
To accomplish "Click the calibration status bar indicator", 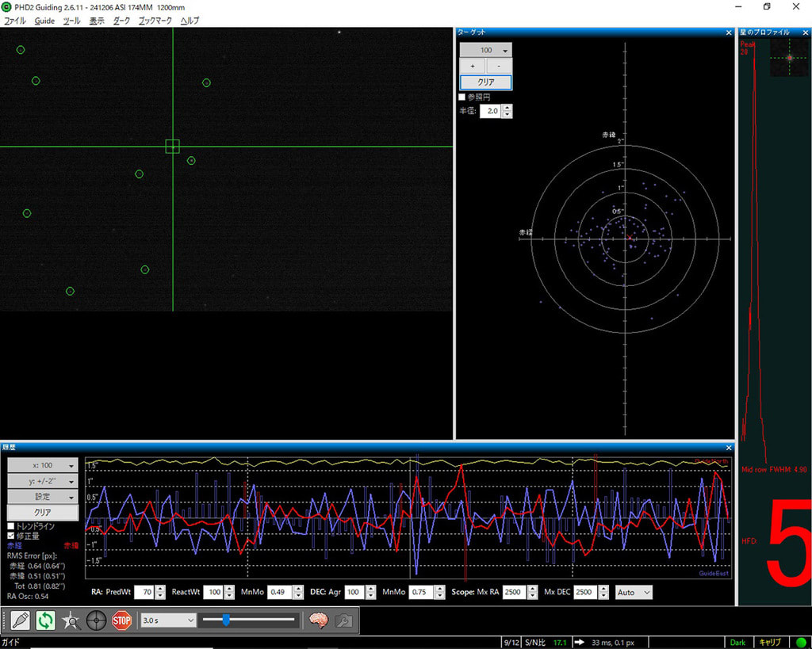I will click(770, 643).
